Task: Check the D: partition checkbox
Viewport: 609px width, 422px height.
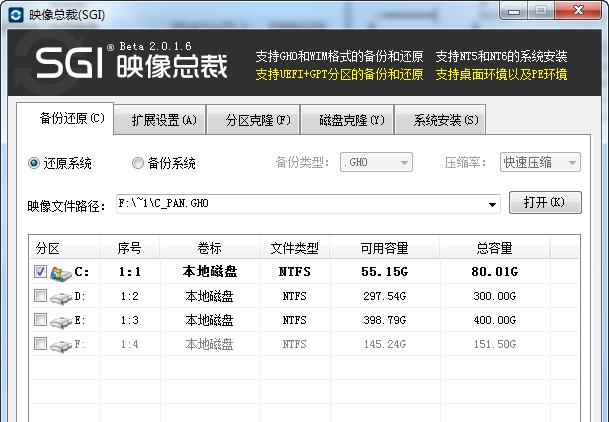Action: (40, 295)
